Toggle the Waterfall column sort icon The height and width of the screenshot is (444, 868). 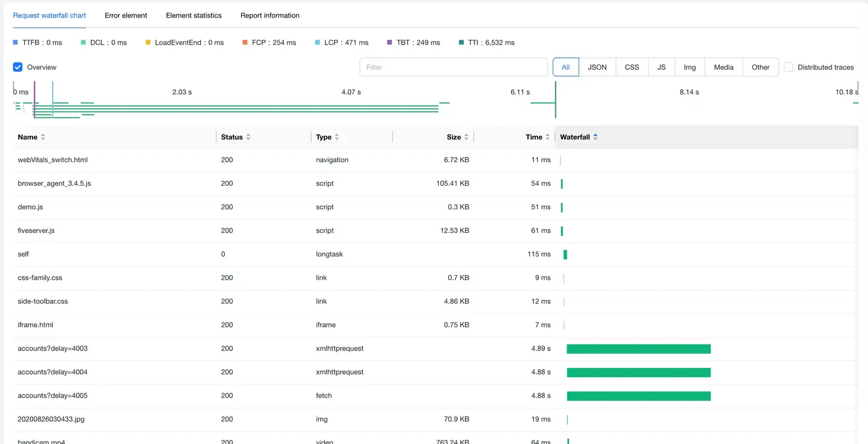pos(595,138)
